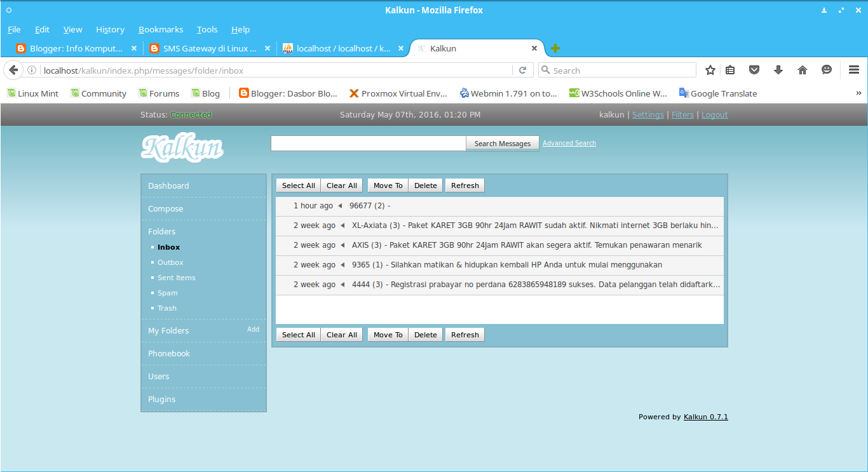
Task: Go to Dashboard in the sidebar
Action: click(x=168, y=186)
